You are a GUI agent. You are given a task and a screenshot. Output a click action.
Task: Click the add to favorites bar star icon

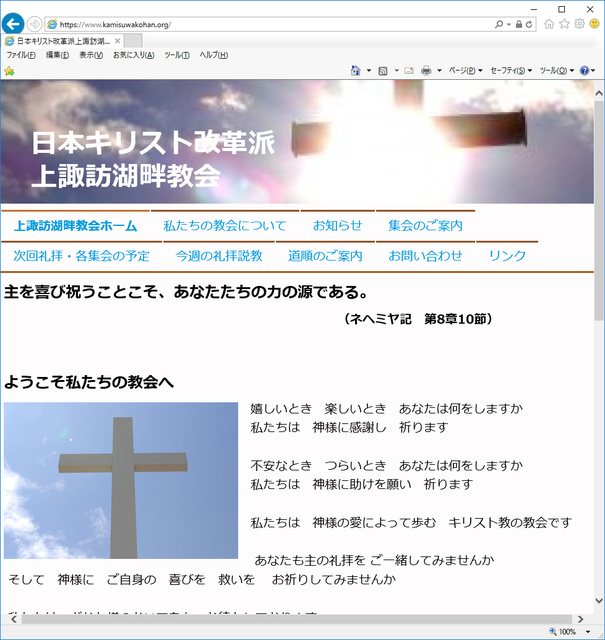coord(9,71)
